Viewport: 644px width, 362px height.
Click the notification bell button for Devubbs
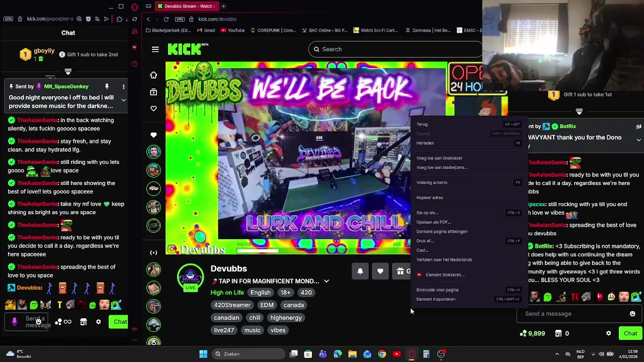[360, 271]
